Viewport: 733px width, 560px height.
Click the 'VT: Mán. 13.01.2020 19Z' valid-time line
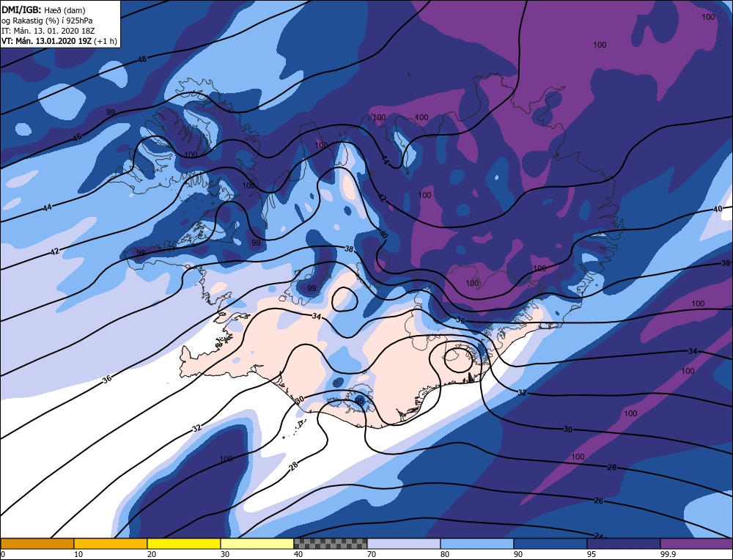click(46, 41)
